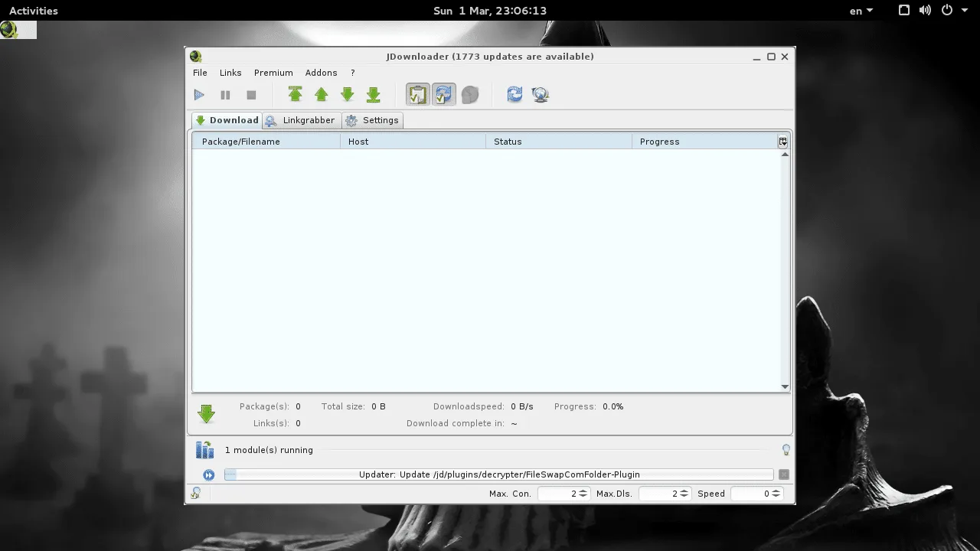980x551 pixels.
Task: Start downloads with the play icon
Action: pyautogui.click(x=199, y=95)
